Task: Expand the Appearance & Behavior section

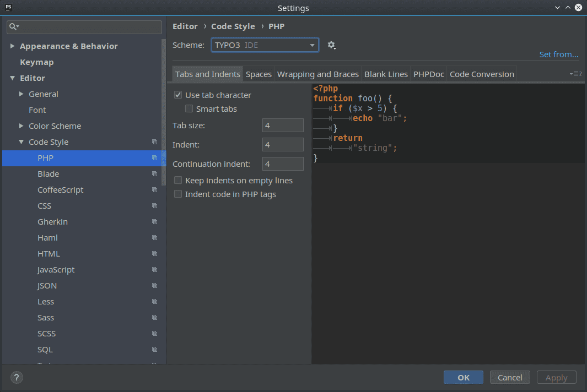Action: click(12, 46)
